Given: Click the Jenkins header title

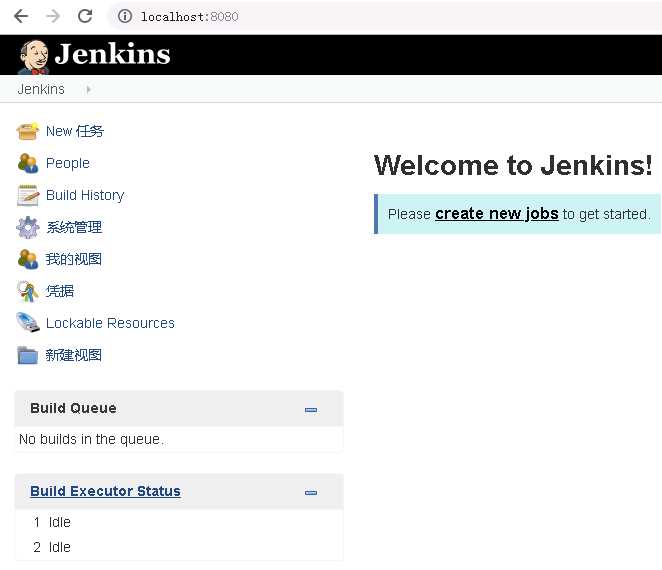Looking at the screenshot, I should point(112,54).
